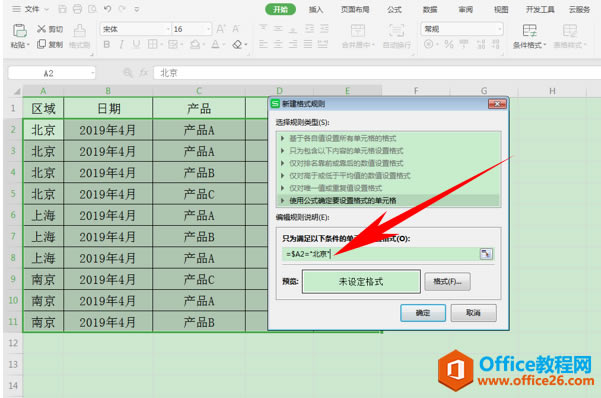Click the Align text left icon
601x398 pixels.
click(x=263, y=44)
